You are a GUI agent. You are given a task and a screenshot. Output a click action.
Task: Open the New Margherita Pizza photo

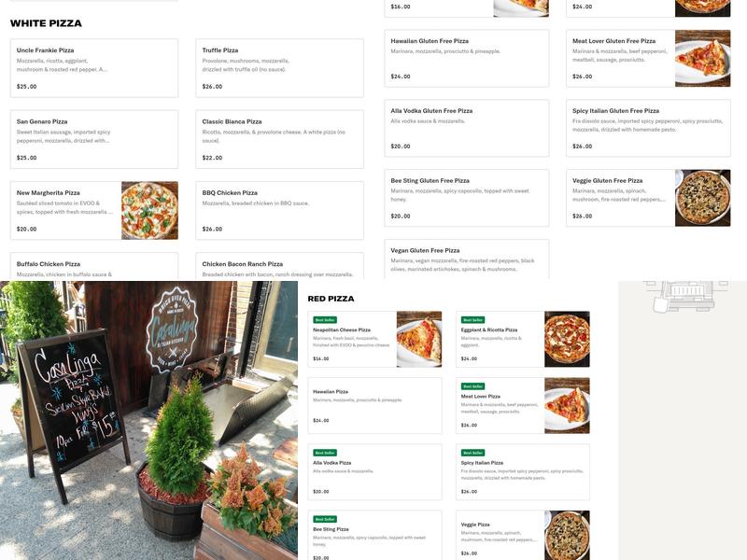point(149,210)
